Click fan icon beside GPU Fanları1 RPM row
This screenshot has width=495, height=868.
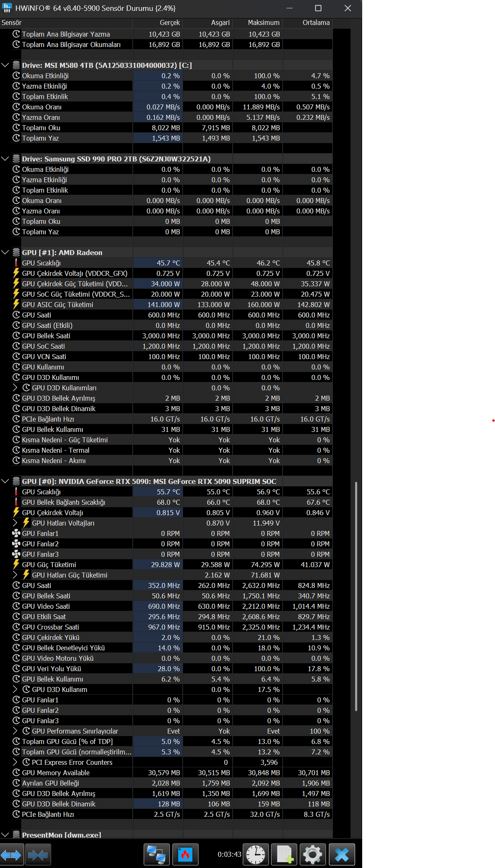[16, 533]
